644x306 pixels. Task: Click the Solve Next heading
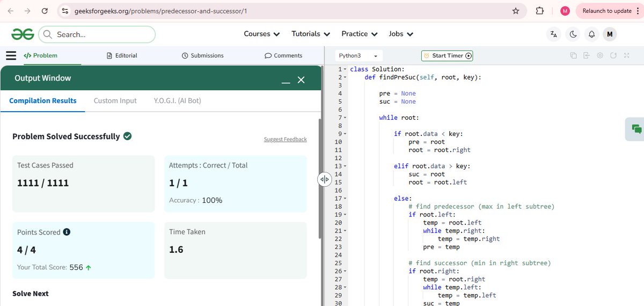pos(31,294)
